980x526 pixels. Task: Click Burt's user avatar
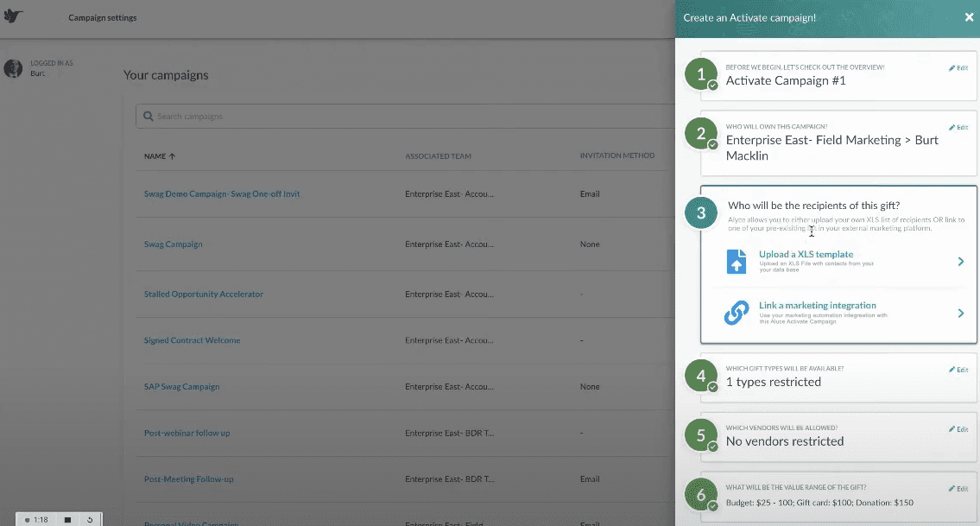point(13,67)
